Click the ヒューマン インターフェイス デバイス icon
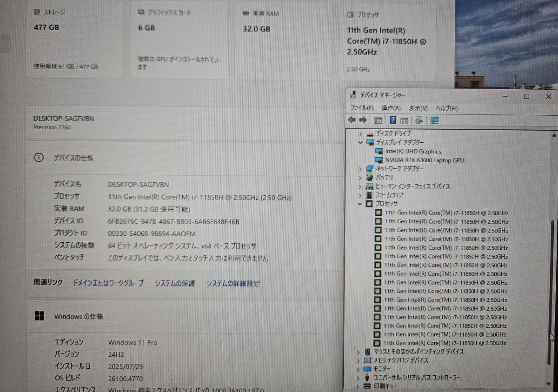Image resolution: width=558 pixels, height=392 pixels. click(370, 186)
